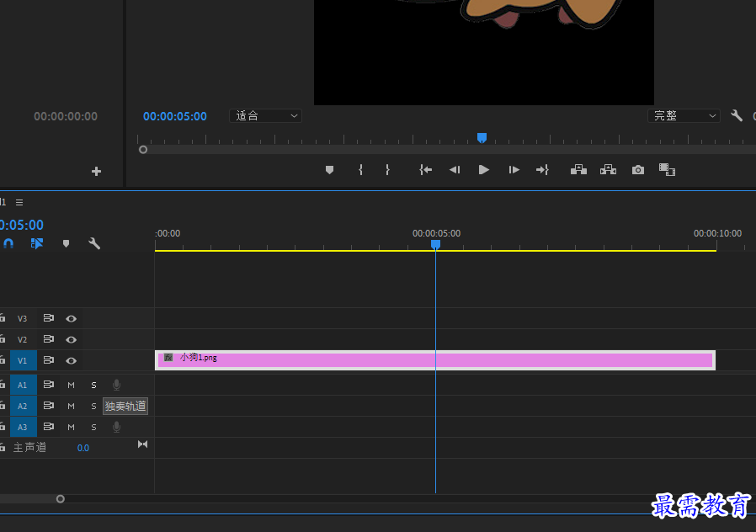This screenshot has width=756, height=532.
Task: Click master track volume value 0.0
Action: click(x=83, y=448)
